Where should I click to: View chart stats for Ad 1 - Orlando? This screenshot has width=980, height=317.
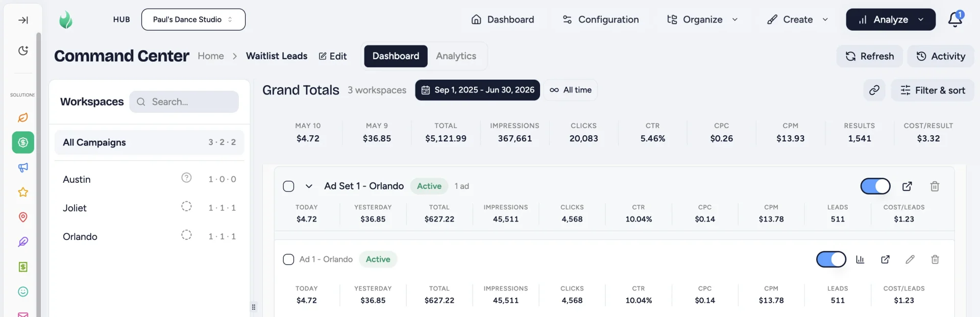tap(860, 259)
